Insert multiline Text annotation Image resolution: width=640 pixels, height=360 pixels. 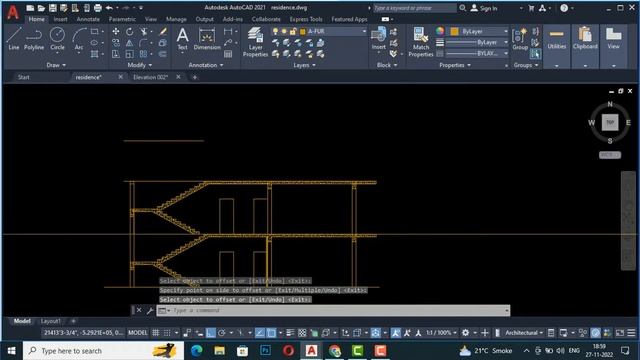pyautogui.click(x=182, y=39)
